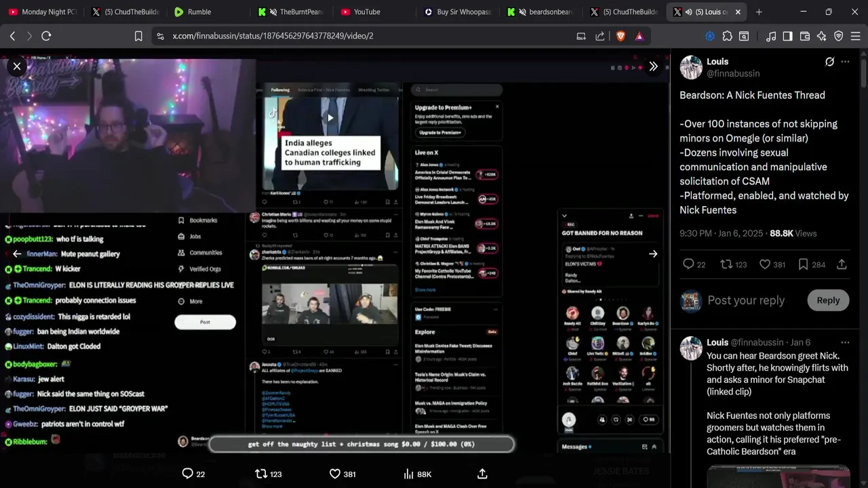This screenshot has width=868, height=488.
Task: Click the music note media control icon
Action: (770, 36)
